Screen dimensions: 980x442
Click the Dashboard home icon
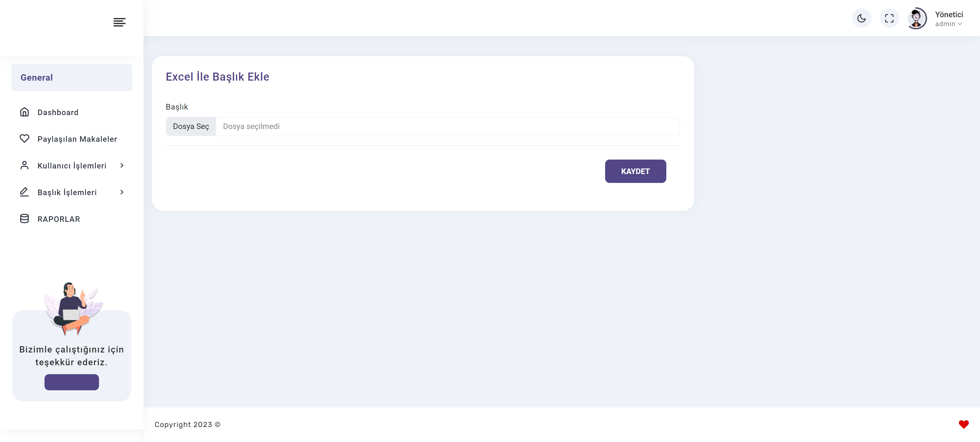24,112
